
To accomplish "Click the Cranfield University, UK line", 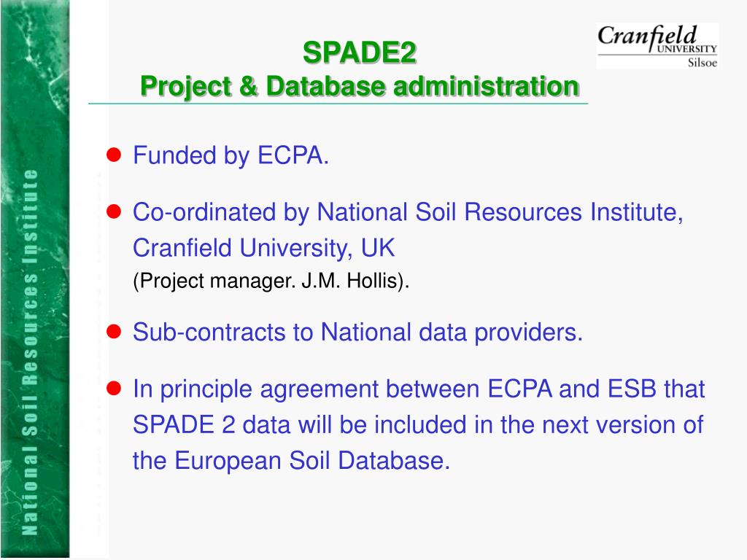I will pos(263,248).
